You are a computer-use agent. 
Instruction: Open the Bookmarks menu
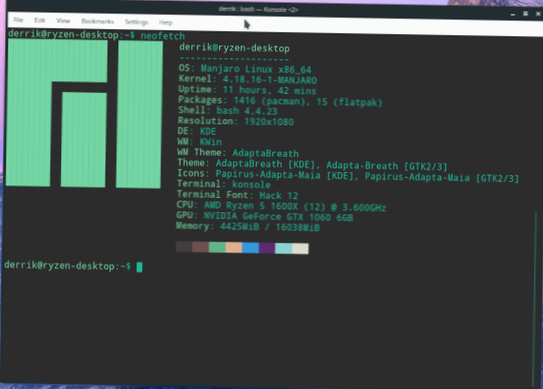click(x=97, y=21)
